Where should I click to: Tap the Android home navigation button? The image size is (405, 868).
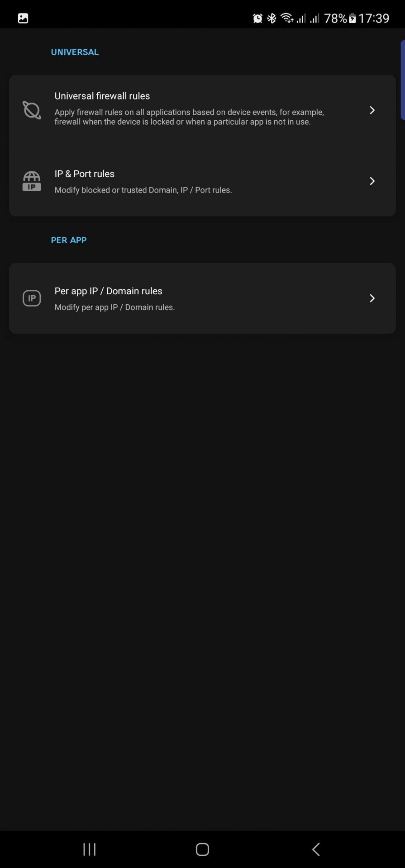202,849
